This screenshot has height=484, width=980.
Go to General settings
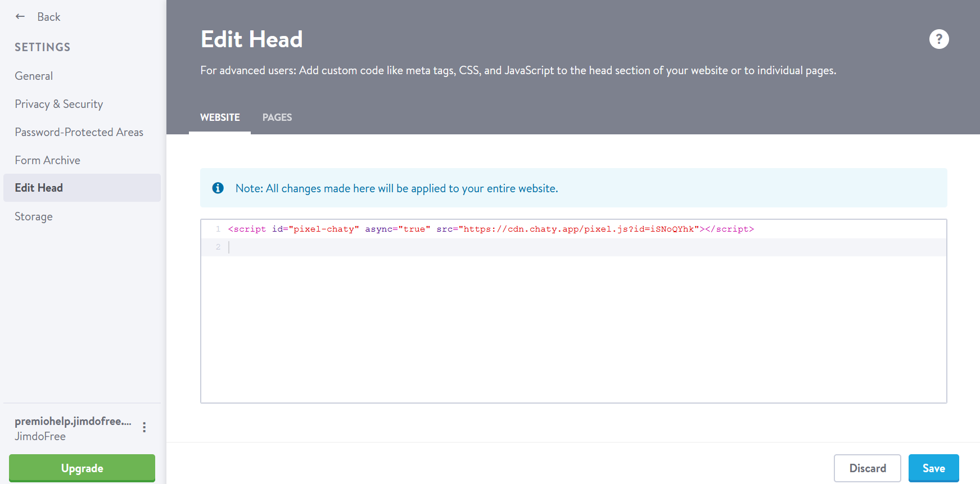(x=34, y=76)
